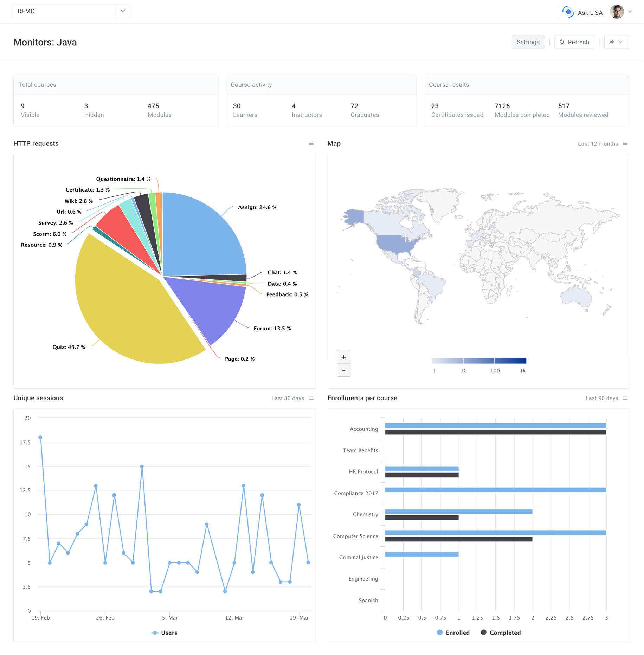This screenshot has height=655, width=644.
Task: Expand the profile menu chevron
Action: click(630, 12)
